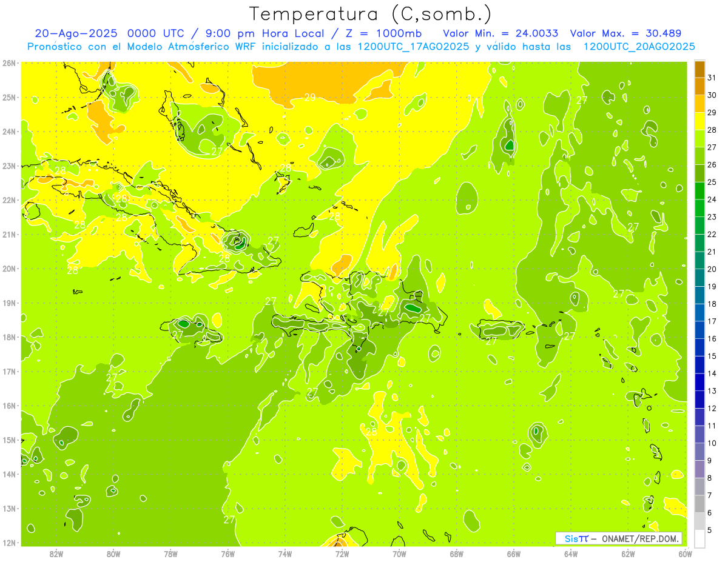The height and width of the screenshot is (562, 728).
Task: Click the "17" colorbar label
Action: (x=712, y=321)
